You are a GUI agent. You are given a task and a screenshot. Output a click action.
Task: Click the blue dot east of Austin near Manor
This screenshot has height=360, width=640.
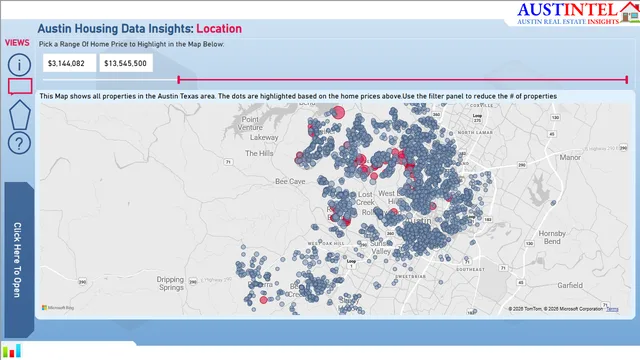pos(553,202)
